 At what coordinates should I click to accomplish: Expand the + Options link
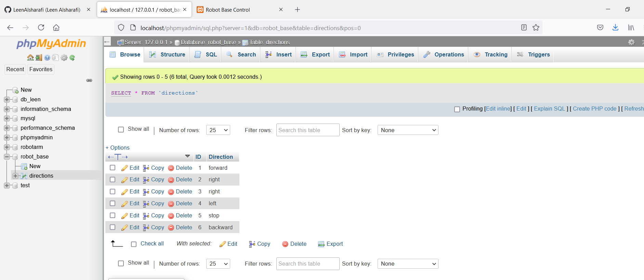click(x=118, y=148)
